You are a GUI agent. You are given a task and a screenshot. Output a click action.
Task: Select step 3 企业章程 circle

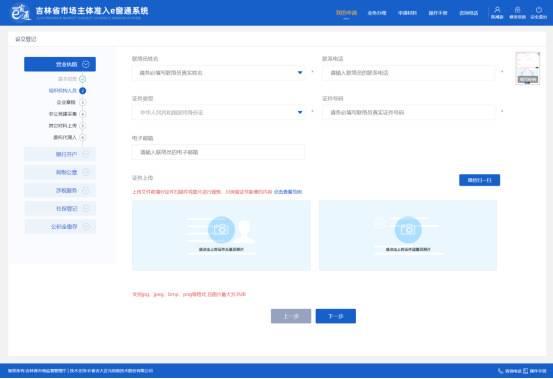point(83,102)
